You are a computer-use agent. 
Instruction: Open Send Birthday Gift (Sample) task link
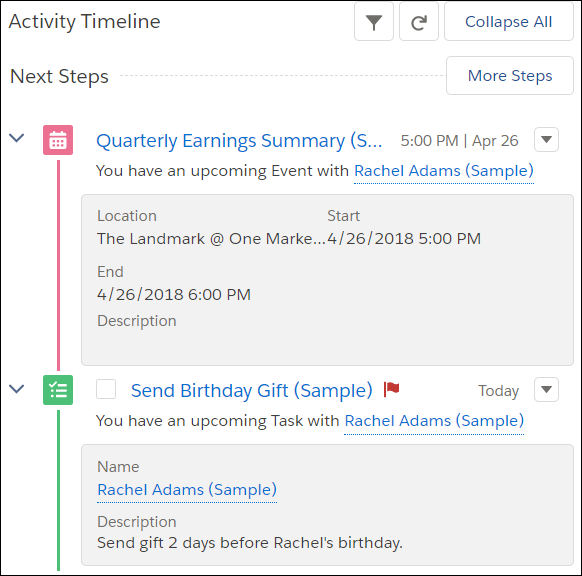coord(252,391)
